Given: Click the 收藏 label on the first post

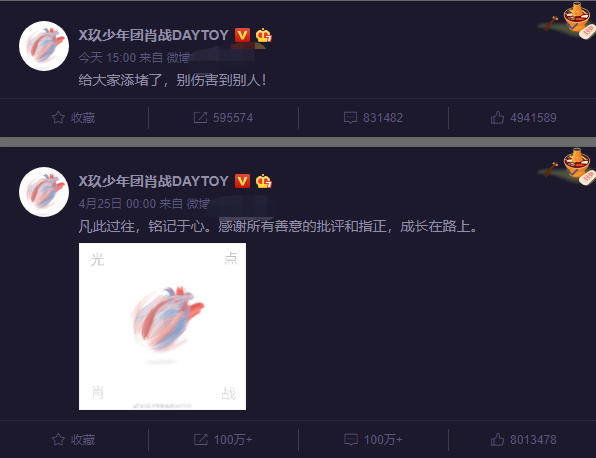Looking at the screenshot, I should click(x=83, y=118).
